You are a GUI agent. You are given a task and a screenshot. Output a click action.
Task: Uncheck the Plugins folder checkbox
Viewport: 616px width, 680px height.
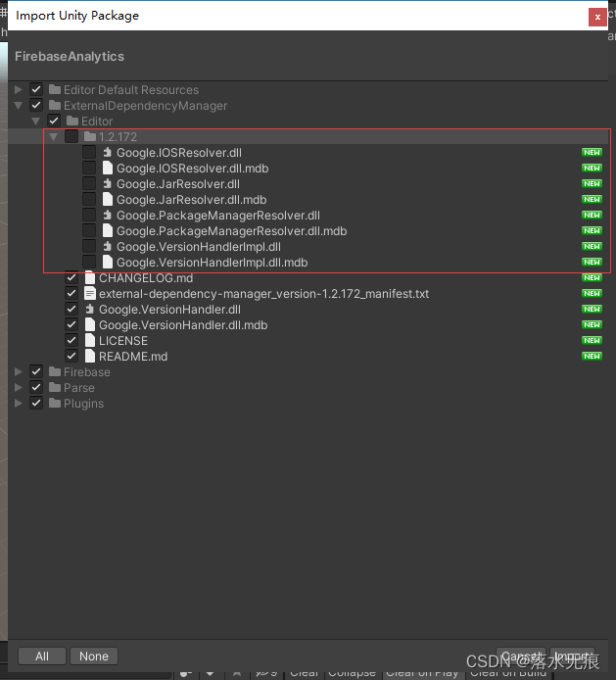pyautogui.click(x=36, y=404)
